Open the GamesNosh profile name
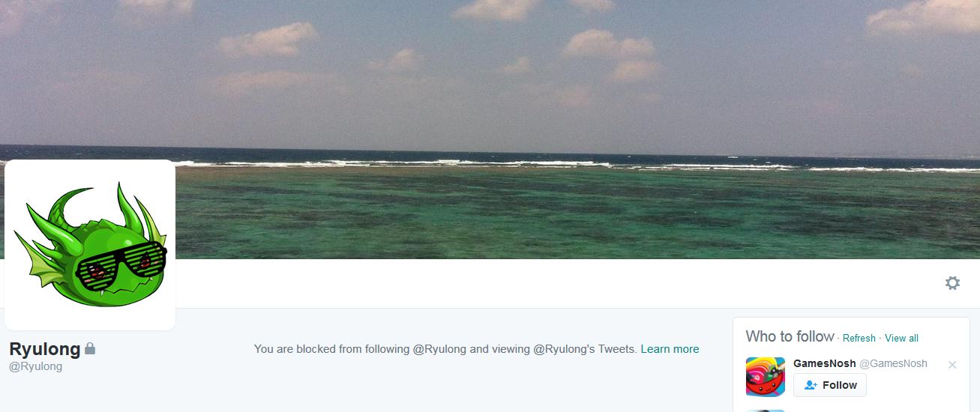Viewport: 980px width, 412px height. [825, 364]
